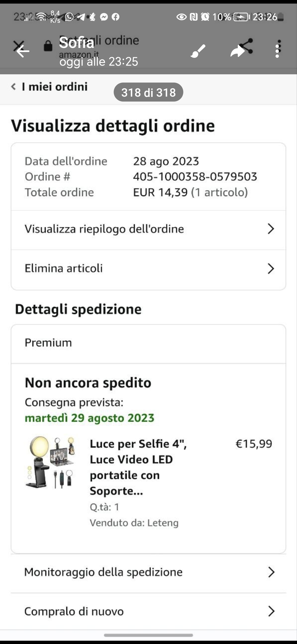Tap the brush edit icon

coord(198,51)
